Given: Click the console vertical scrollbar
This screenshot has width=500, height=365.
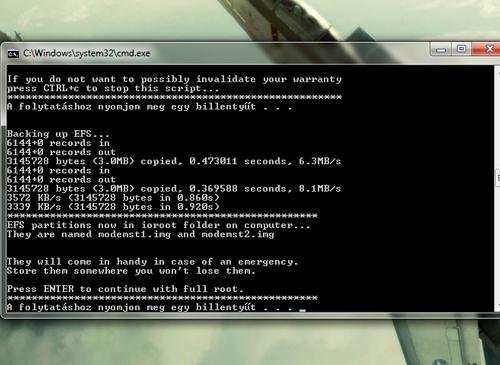Looking at the screenshot, I should (497, 188).
